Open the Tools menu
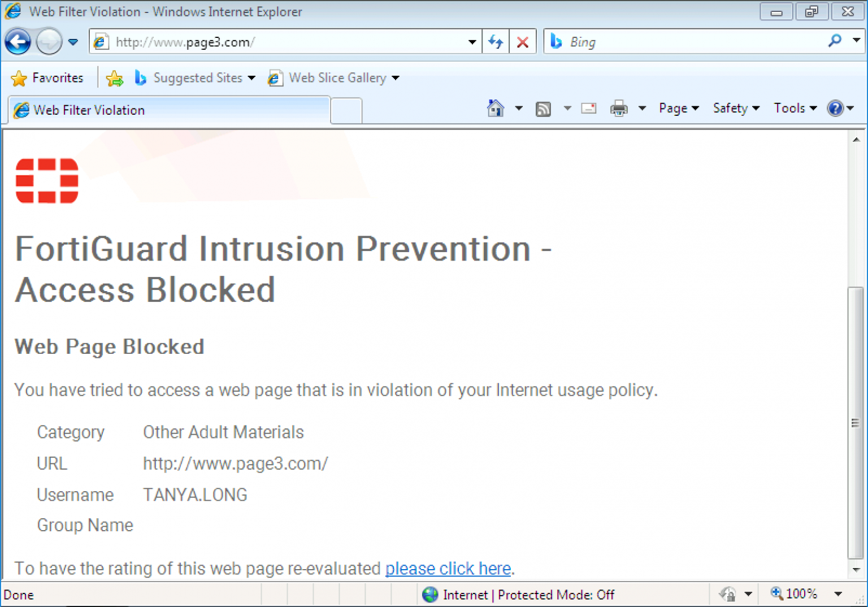The height and width of the screenshot is (607, 868). tap(795, 108)
